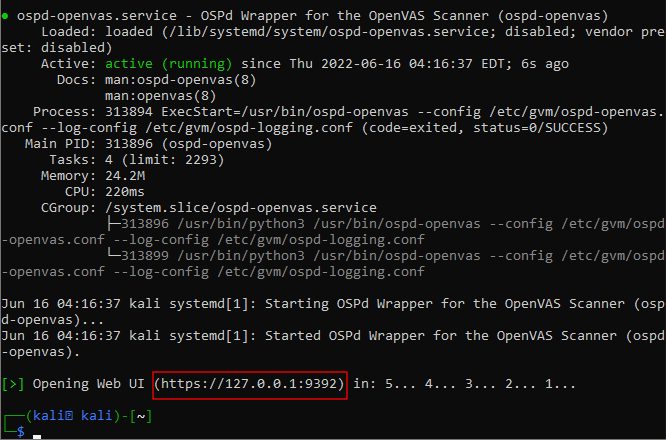Screen dimensions: 666x440
Task: Click the [>] indicator before Opening Web UI
Action: (x=13, y=384)
